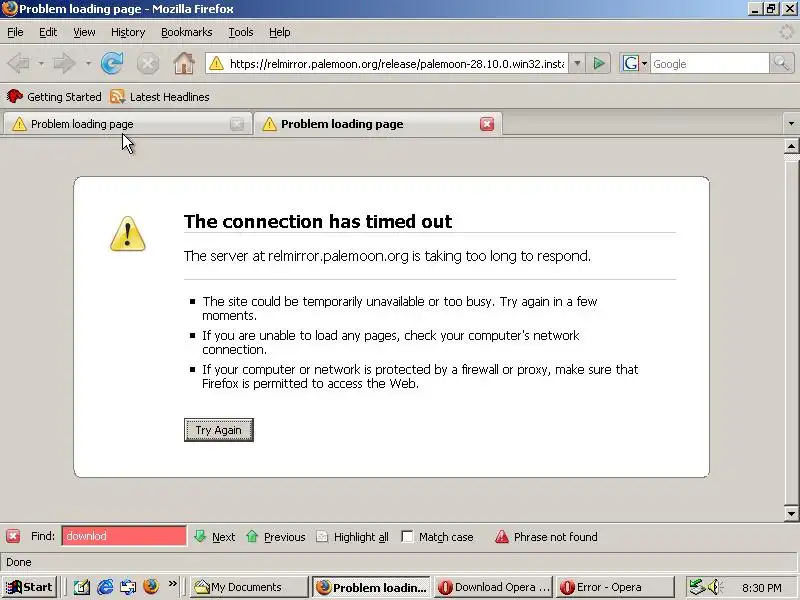Go to the Home page
The image size is (800, 600).
click(184, 64)
